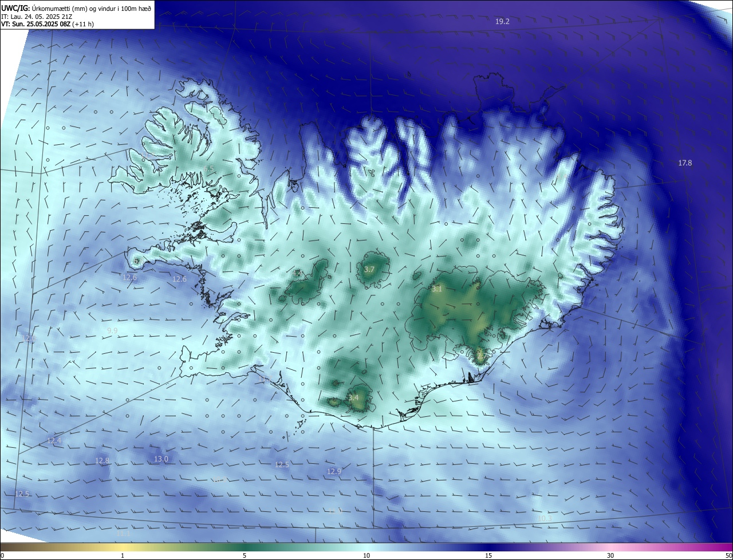Click the color scale tick labeled 50
Image resolution: width=733 pixels, height=560 pixels.
tap(728, 556)
